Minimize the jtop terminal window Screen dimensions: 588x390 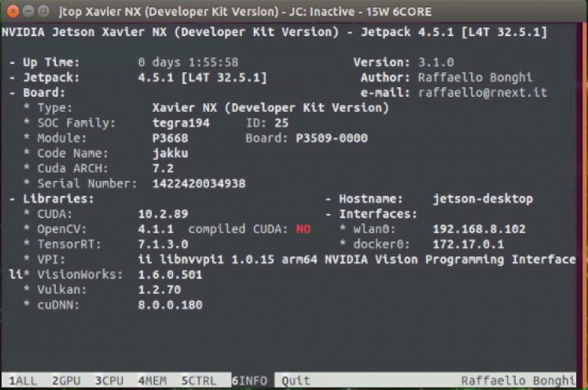[28, 11]
